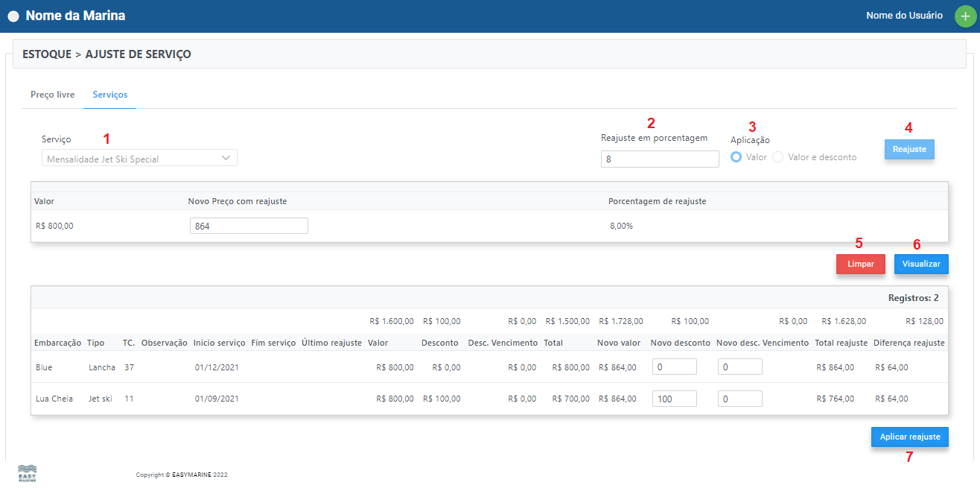Screen dimensions: 980x488
Task: Click Novo desc. Vencimento field for Blue
Action: click(x=739, y=367)
